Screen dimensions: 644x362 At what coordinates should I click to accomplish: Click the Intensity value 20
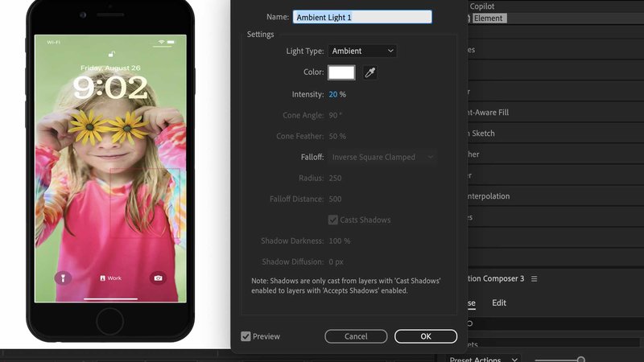[332, 94]
